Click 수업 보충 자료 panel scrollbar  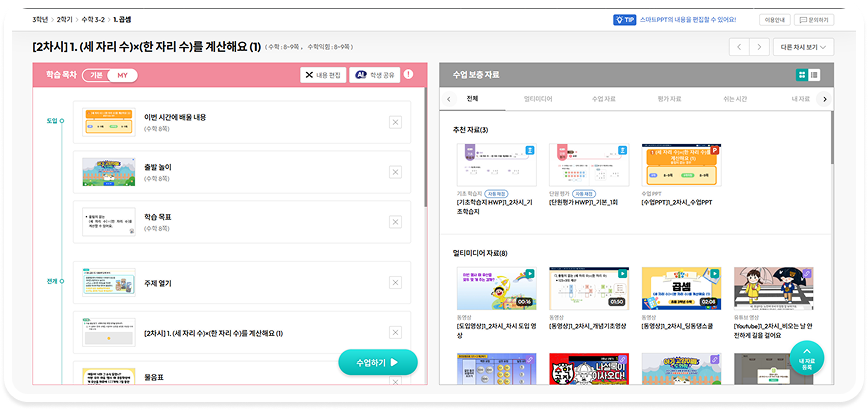coord(832,137)
